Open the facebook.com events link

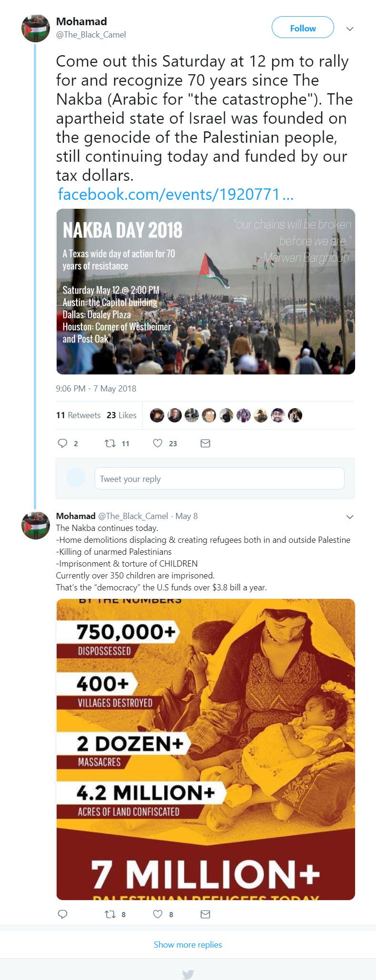(x=175, y=194)
